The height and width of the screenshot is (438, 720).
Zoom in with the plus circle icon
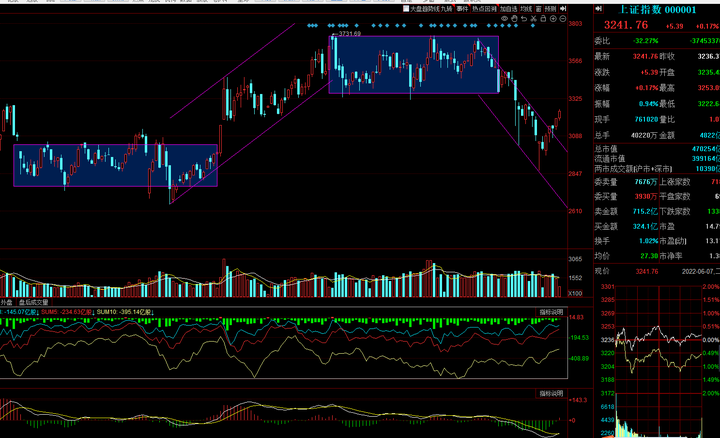click(553, 18)
